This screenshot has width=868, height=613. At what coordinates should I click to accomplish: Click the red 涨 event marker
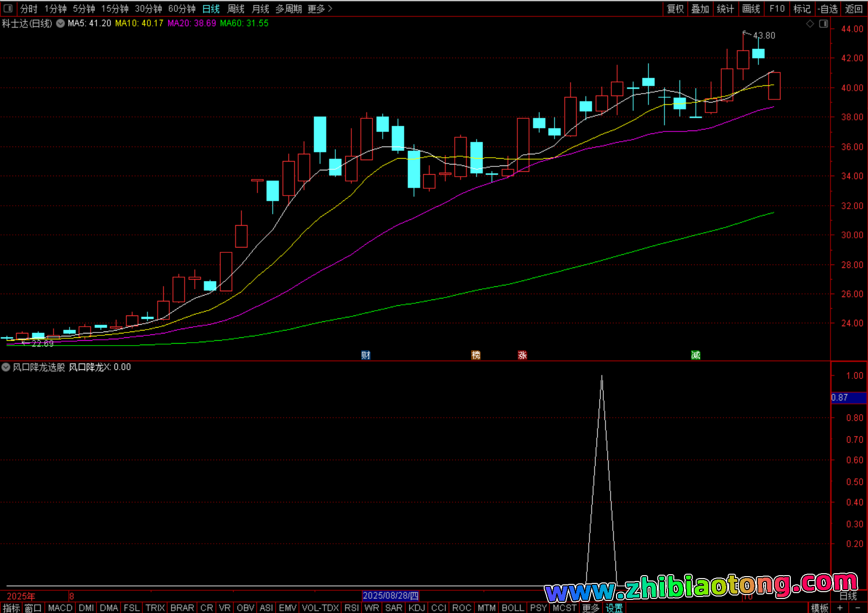[x=522, y=355]
